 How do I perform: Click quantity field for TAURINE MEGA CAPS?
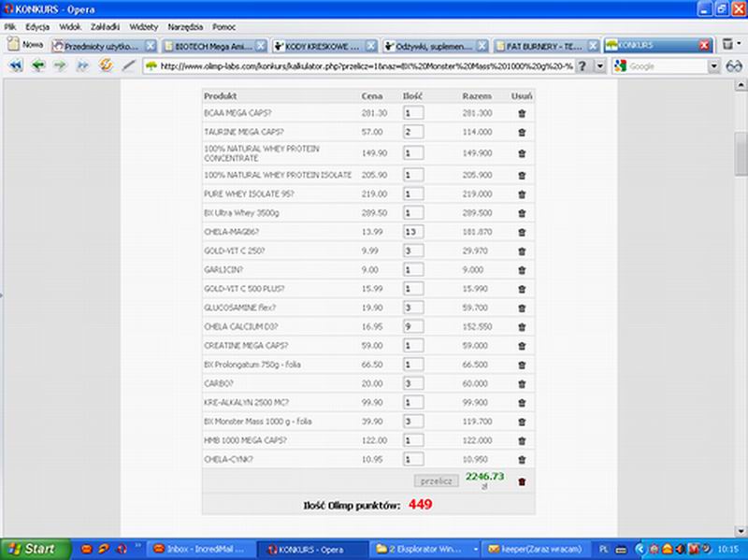tap(413, 132)
